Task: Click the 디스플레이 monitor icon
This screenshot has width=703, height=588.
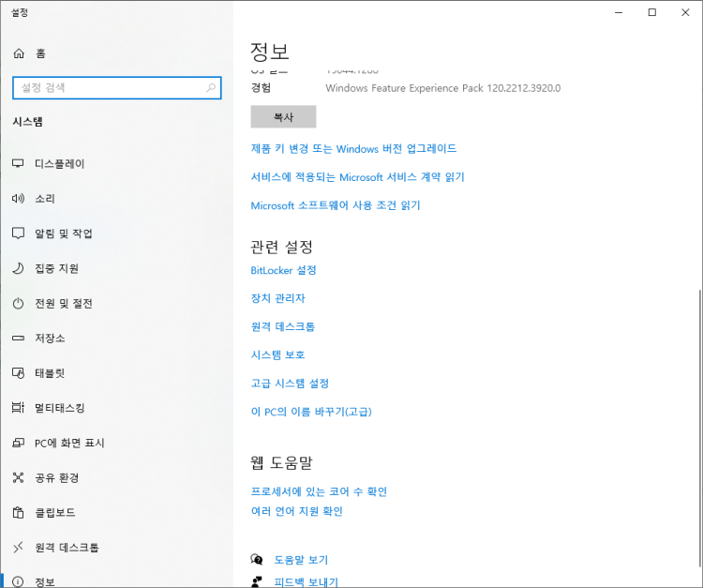Action: [x=18, y=163]
